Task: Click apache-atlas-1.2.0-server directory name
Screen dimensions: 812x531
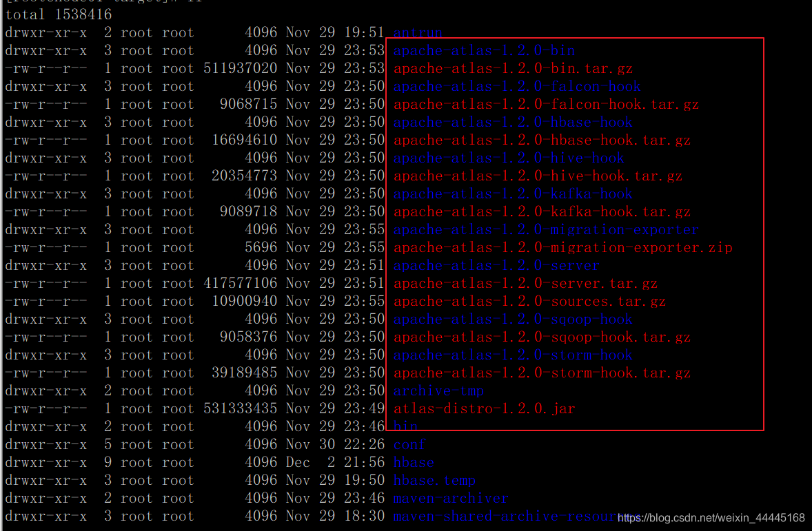Action: [x=496, y=266]
